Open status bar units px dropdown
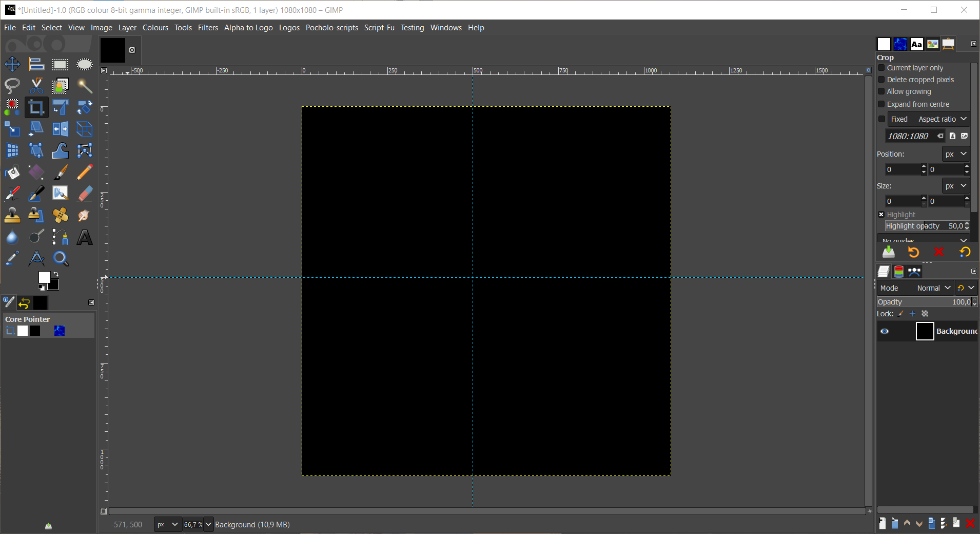The width and height of the screenshot is (980, 534). point(168,524)
